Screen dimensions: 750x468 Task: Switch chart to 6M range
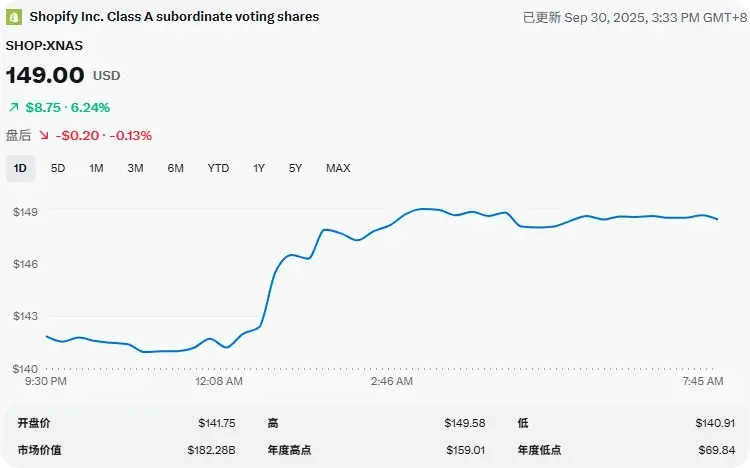(175, 168)
